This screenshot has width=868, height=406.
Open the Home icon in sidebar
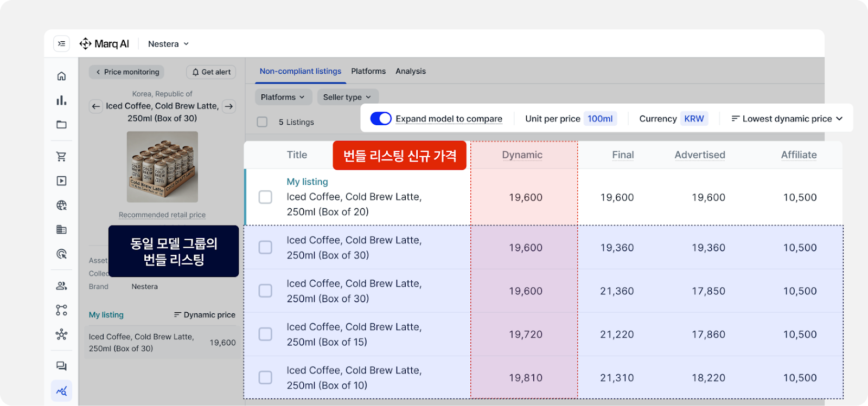pos(61,76)
